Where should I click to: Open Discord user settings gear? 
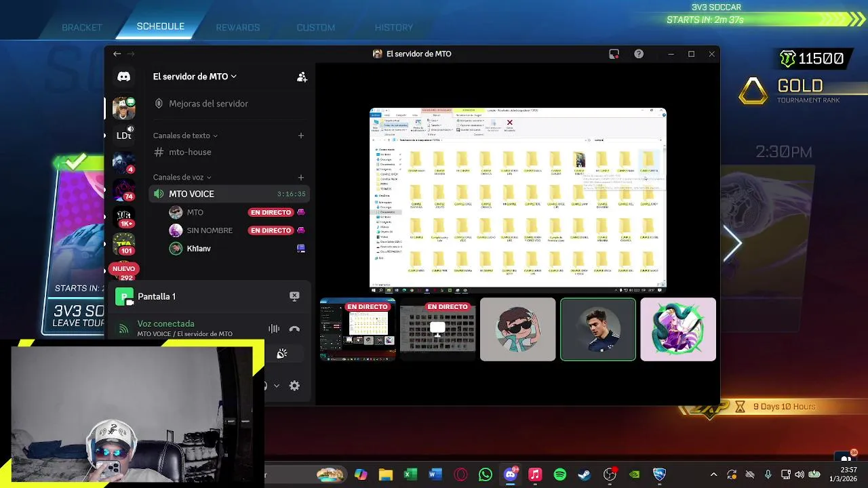coord(294,386)
